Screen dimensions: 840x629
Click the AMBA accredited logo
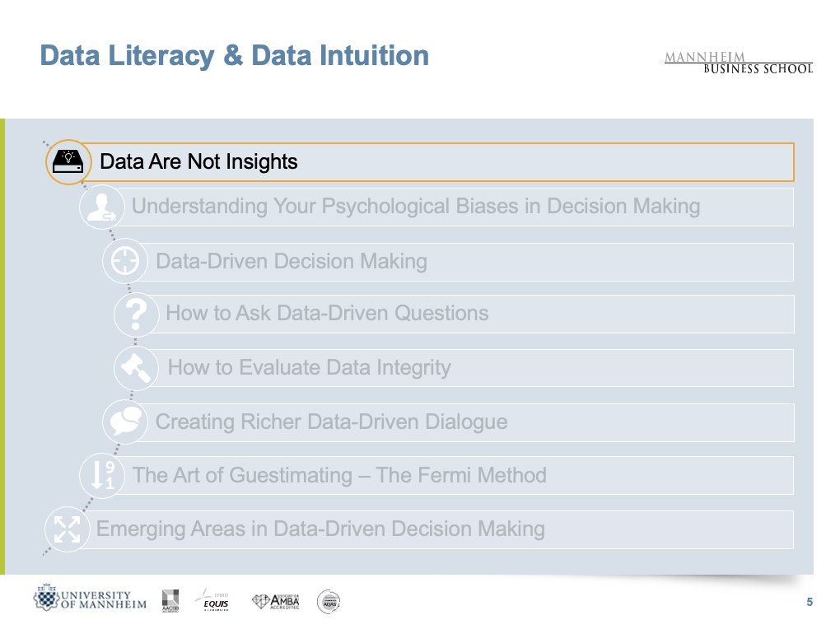[276, 602]
